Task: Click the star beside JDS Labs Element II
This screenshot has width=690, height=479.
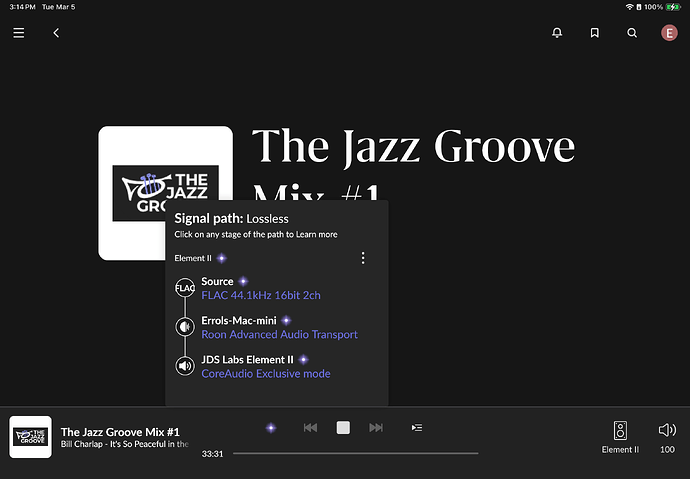Action: (x=303, y=360)
